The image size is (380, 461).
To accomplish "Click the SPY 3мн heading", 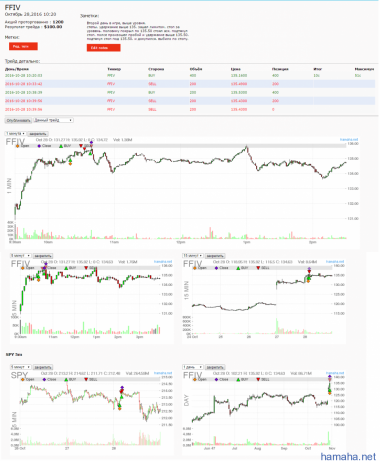I will 14,354.
